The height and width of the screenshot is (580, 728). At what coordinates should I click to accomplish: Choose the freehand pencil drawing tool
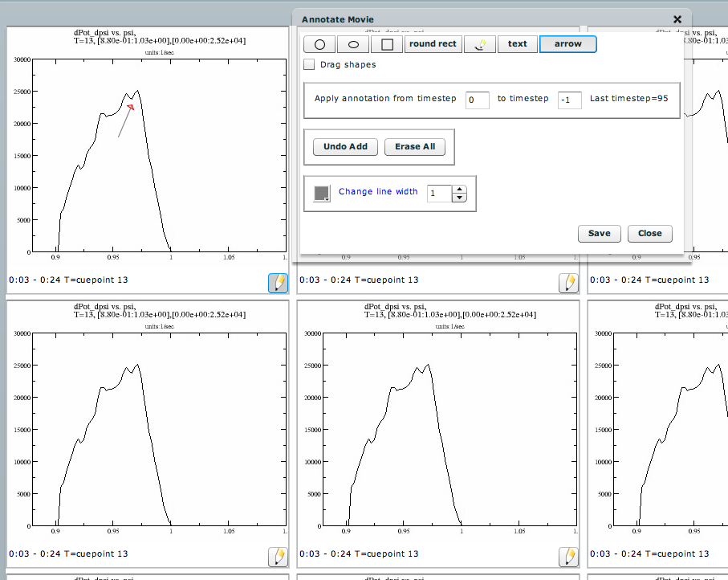pos(480,44)
